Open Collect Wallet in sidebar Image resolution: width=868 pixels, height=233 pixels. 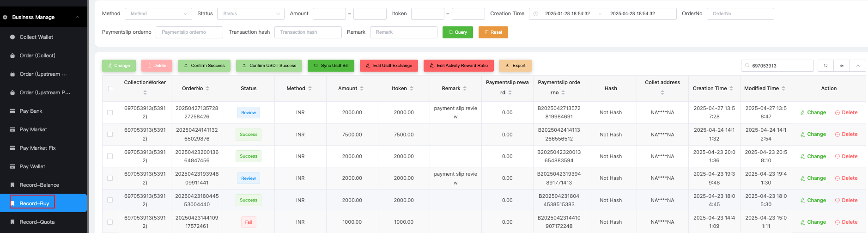point(36,37)
